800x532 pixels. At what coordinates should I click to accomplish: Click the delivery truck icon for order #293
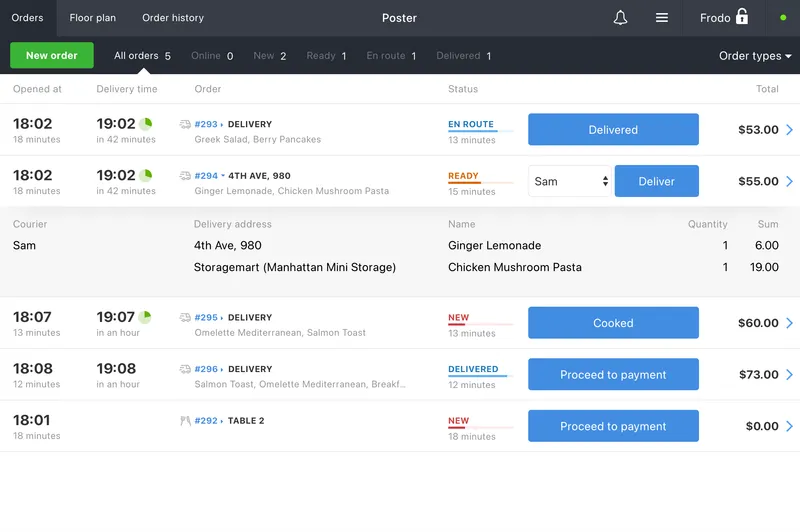(185, 124)
